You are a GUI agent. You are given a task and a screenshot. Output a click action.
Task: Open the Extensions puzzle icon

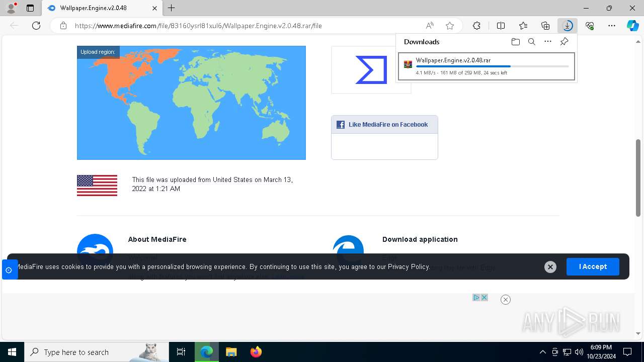pos(476,26)
